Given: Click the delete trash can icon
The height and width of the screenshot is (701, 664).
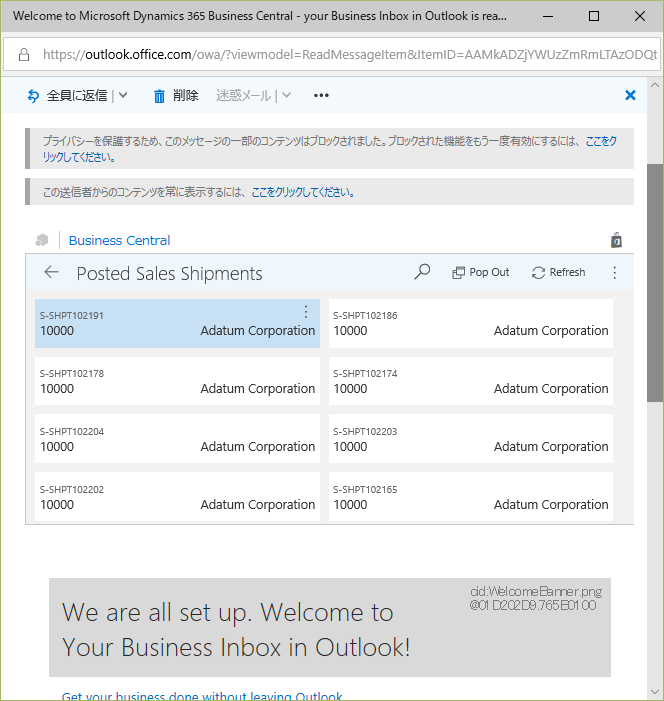Looking at the screenshot, I should [x=159, y=96].
